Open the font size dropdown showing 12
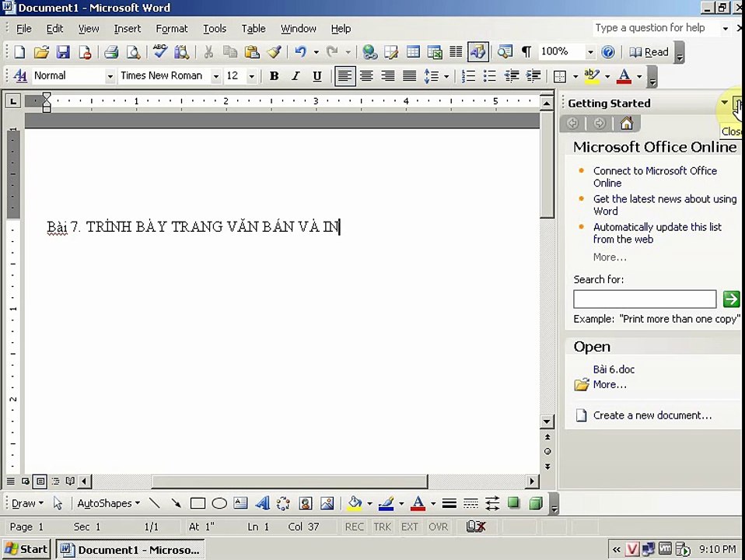The image size is (745, 560). 252,76
